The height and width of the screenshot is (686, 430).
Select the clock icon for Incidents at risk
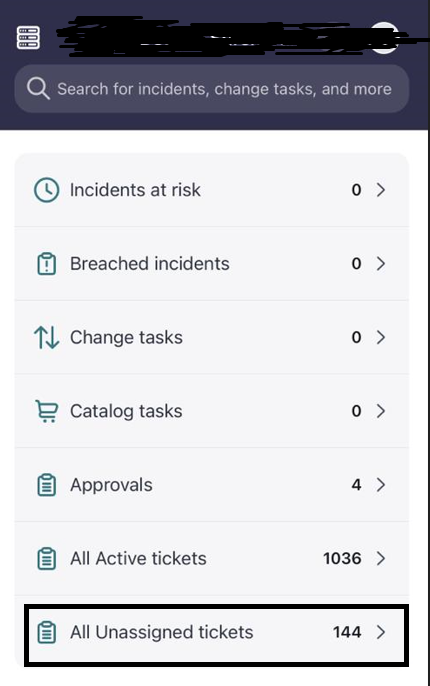click(46, 190)
